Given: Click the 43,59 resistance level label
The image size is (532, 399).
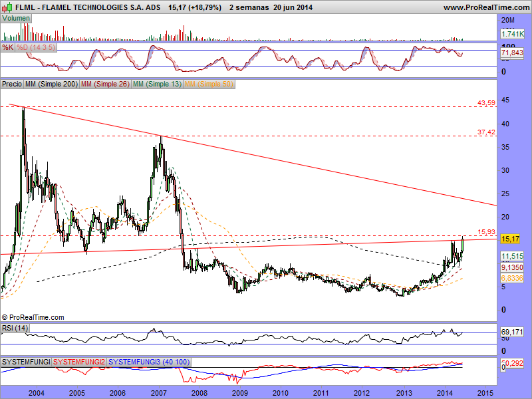Looking at the screenshot, I should click(x=486, y=102).
